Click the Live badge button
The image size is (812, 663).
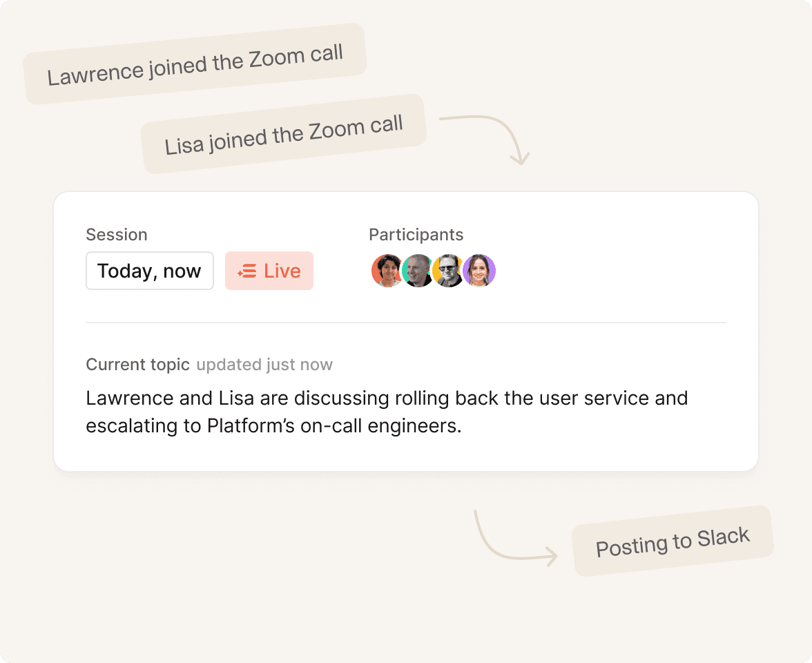269,271
